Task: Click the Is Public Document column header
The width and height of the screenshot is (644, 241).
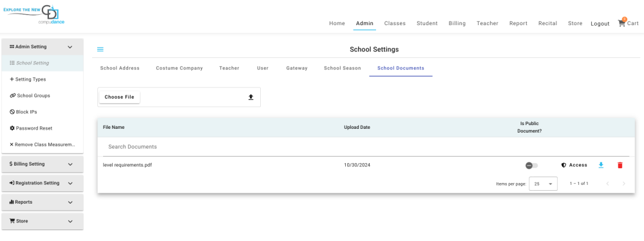Action: (x=529, y=127)
